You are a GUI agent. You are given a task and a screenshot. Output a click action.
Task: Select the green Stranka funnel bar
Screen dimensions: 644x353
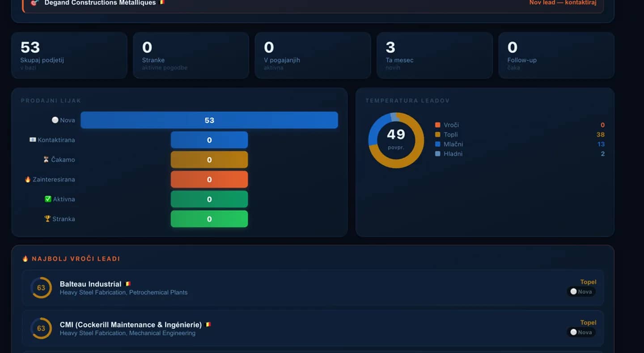pyautogui.click(x=209, y=219)
